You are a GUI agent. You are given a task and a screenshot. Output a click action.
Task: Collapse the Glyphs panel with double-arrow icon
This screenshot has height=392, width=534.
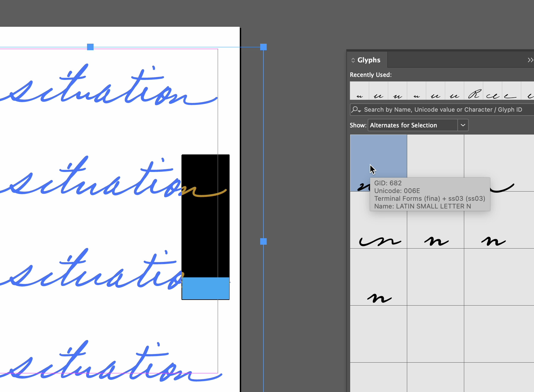(x=530, y=60)
